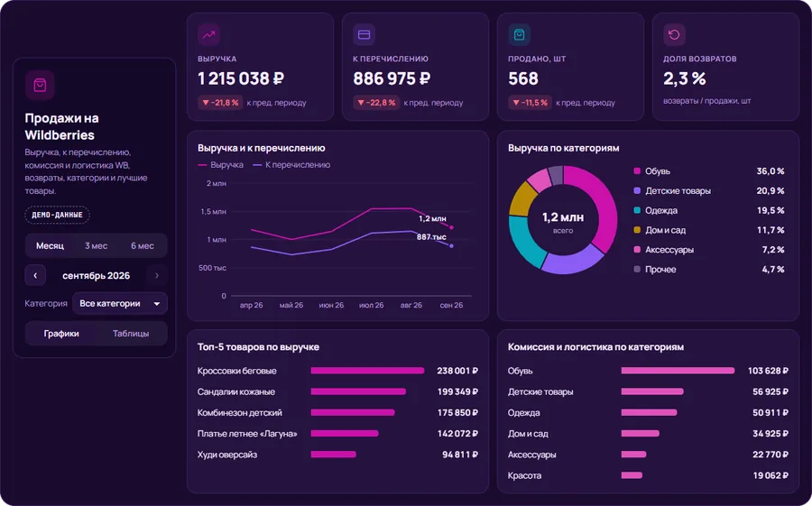Switch to Таблицы view
Image resolution: width=812 pixels, height=506 pixels.
pos(131,334)
